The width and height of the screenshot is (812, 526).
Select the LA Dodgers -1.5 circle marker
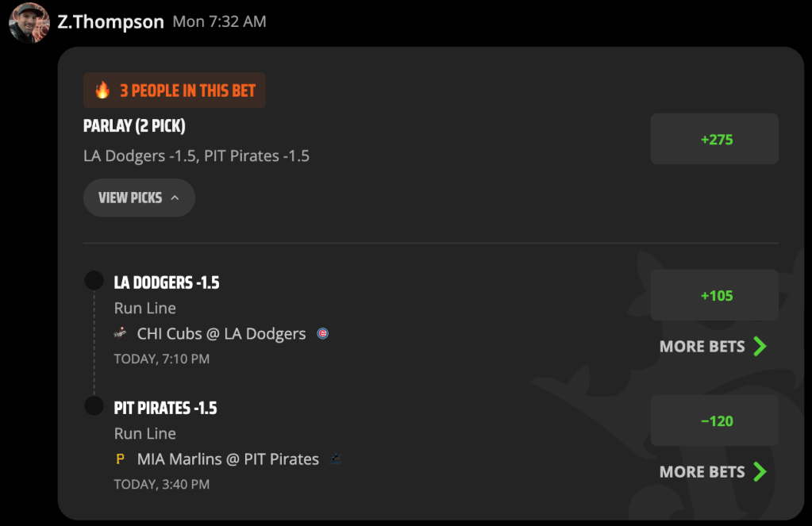94,281
